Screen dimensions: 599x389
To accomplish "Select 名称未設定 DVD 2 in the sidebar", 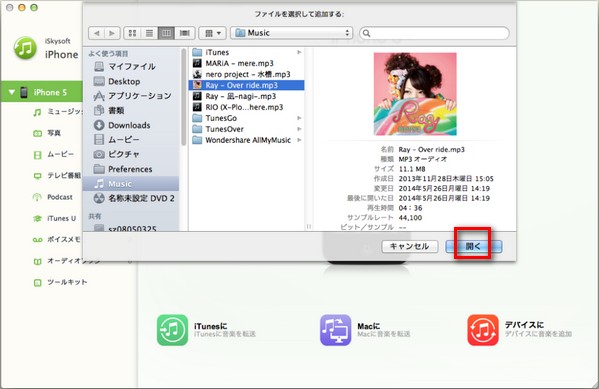I will [x=131, y=198].
